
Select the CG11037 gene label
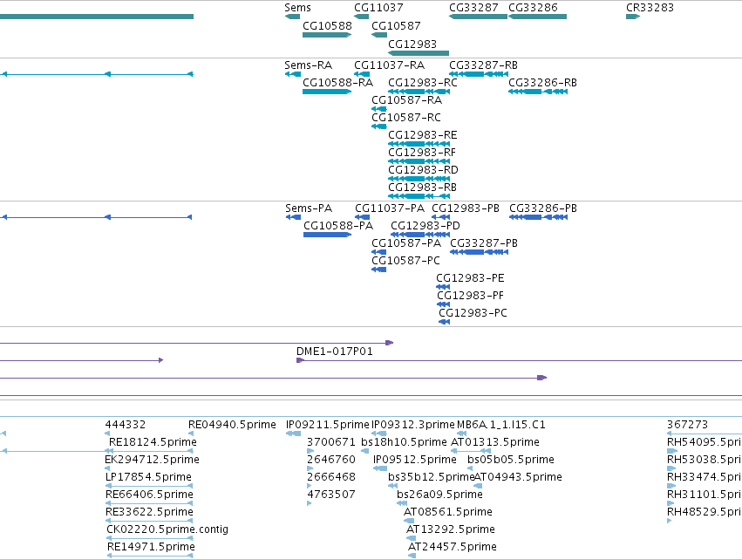[x=378, y=8]
